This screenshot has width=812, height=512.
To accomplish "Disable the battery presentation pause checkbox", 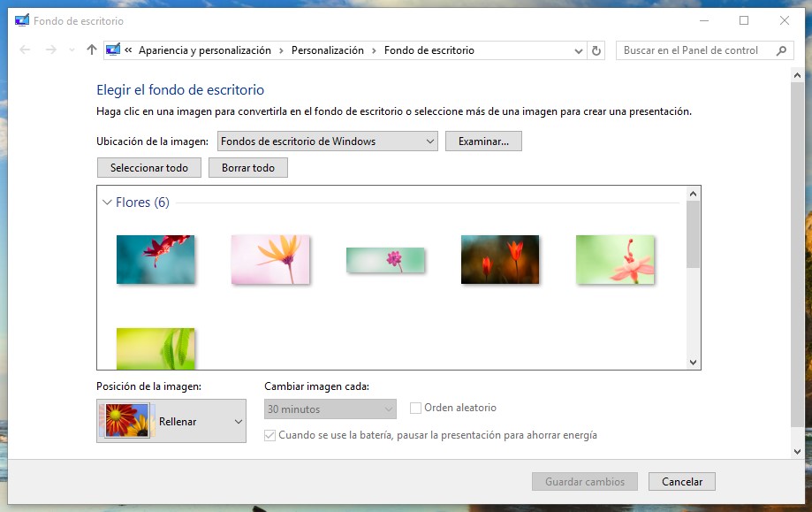I will click(268, 434).
